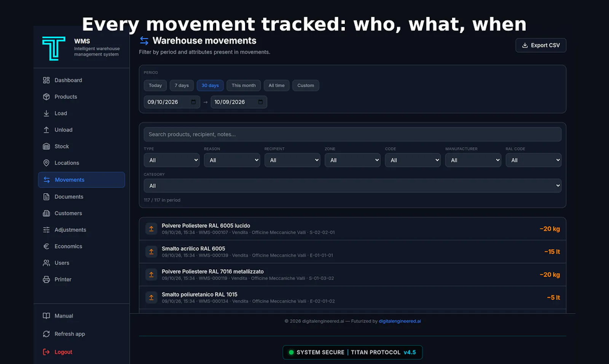Image resolution: width=609 pixels, height=364 pixels.
Task: Export movements with Export CSV button
Action: pos(541,45)
